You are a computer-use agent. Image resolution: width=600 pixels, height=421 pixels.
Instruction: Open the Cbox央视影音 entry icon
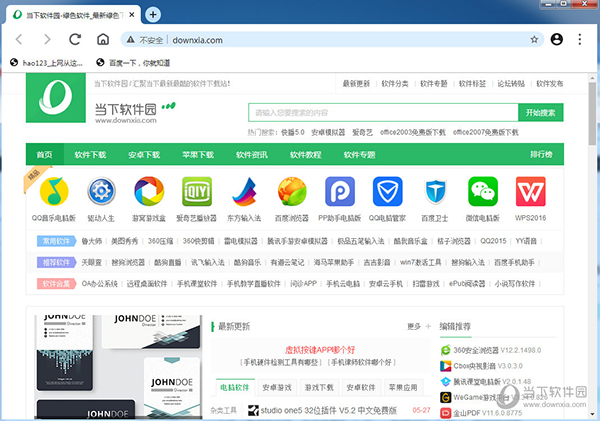[445, 366]
